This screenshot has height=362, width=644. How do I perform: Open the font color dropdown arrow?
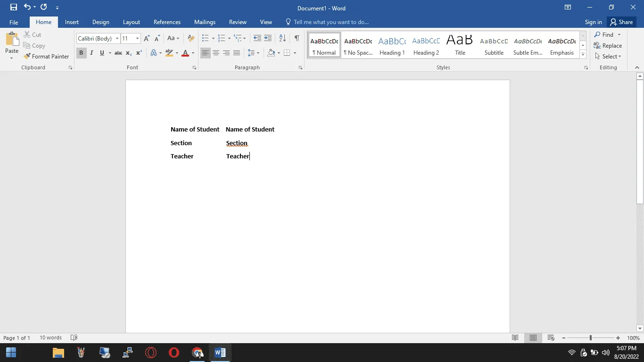[x=193, y=53]
